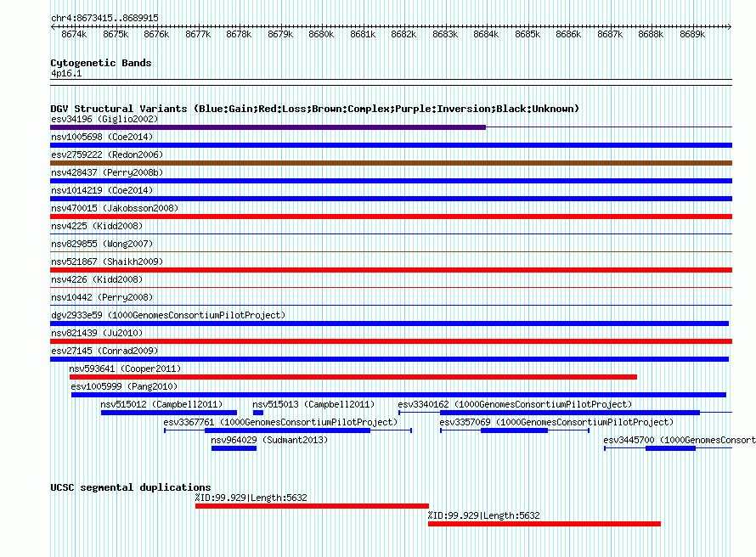Open the esv1005999 (Pang2010) label
Image resolution: width=756 pixels, height=557 pixels.
[x=124, y=386]
